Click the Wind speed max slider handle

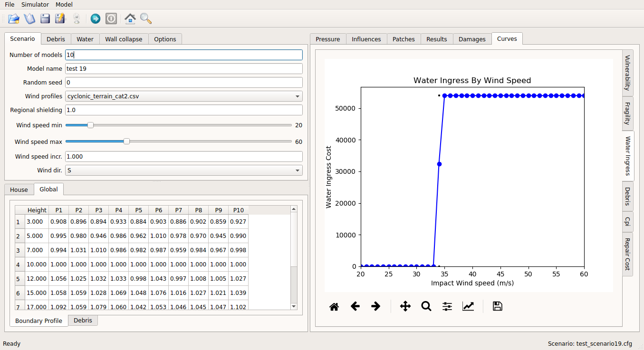(126, 141)
